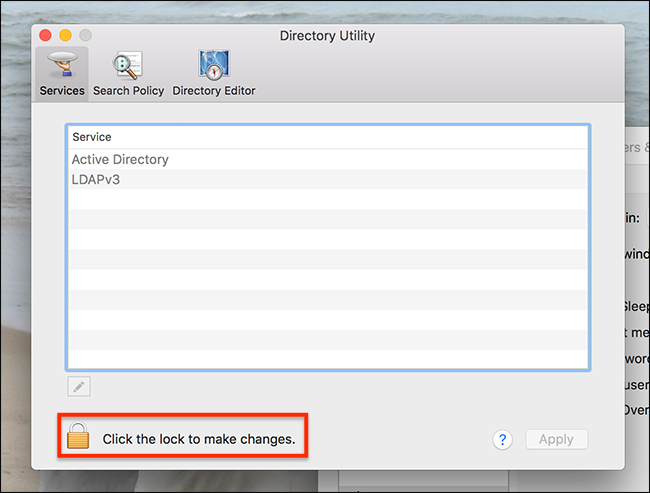The height and width of the screenshot is (493, 650).
Task: Select the LDAPv3 service row
Action: click(328, 180)
